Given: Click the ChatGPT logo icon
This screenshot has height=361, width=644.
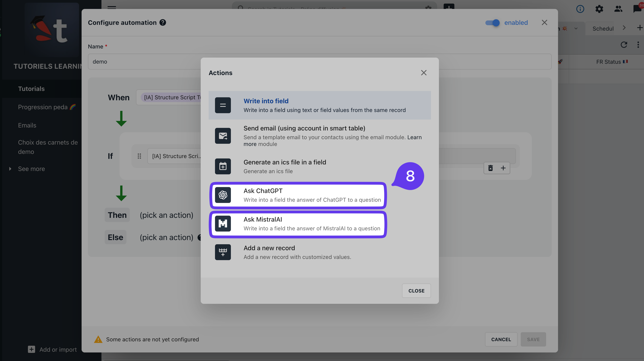Looking at the screenshot, I should click(x=223, y=195).
